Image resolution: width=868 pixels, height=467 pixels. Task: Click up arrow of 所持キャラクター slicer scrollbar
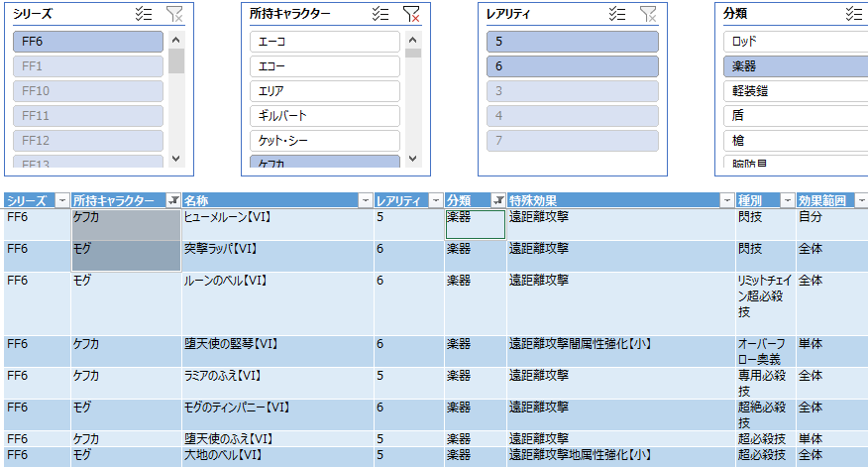coord(412,40)
